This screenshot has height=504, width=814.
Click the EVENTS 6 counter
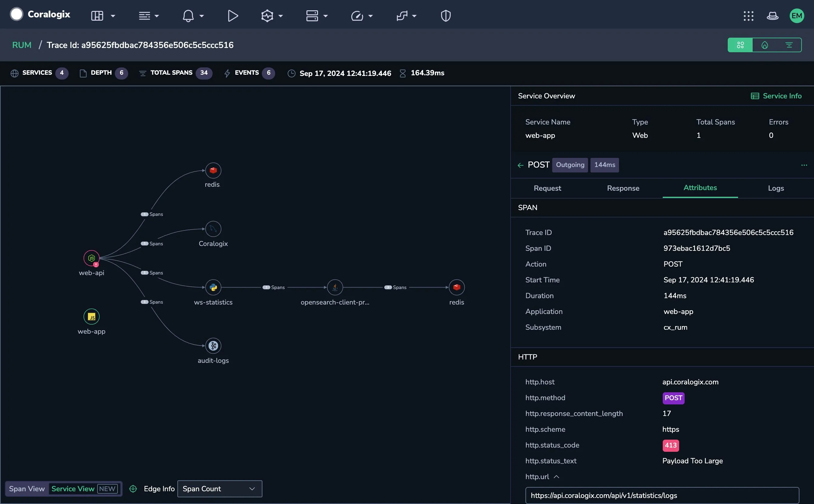point(249,73)
